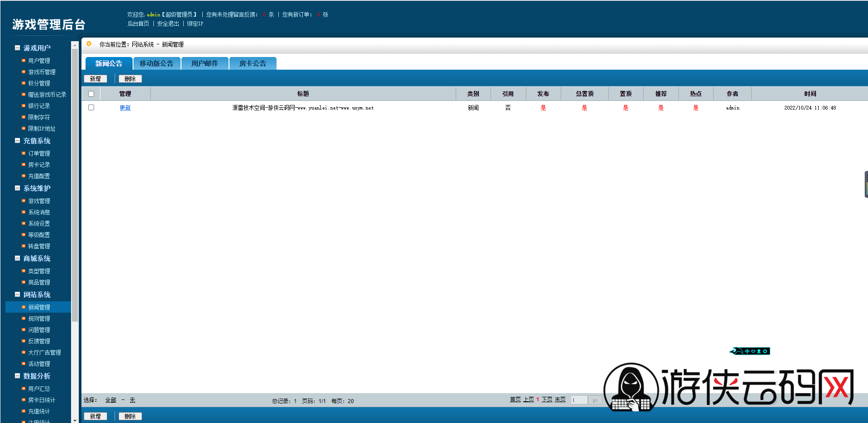Click the top 新增 button
Viewport: 868px width, 423px height.
(95, 79)
